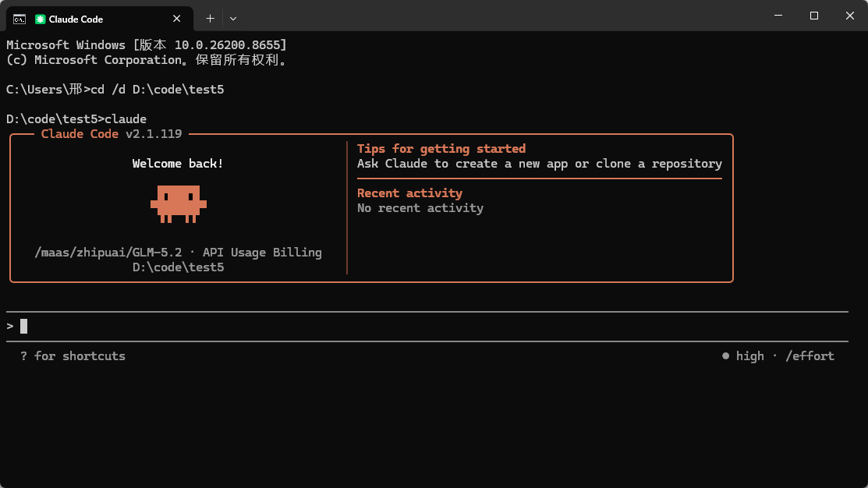
Task: Click the Welcome back! message
Action: click(178, 163)
